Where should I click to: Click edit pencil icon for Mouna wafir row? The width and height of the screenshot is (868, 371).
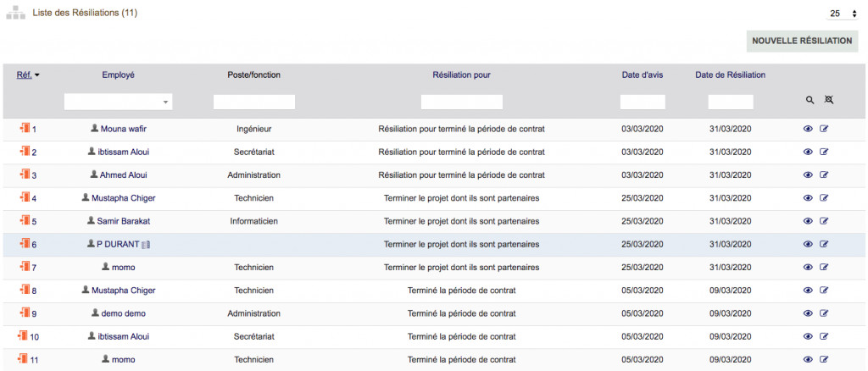pyautogui.click(x=824, y=130)
